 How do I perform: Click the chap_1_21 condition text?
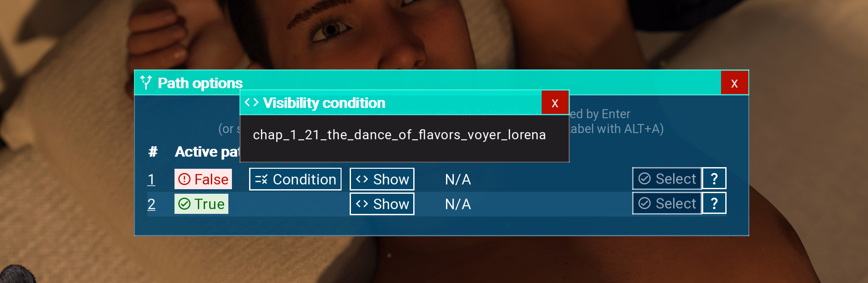point(399,135)
